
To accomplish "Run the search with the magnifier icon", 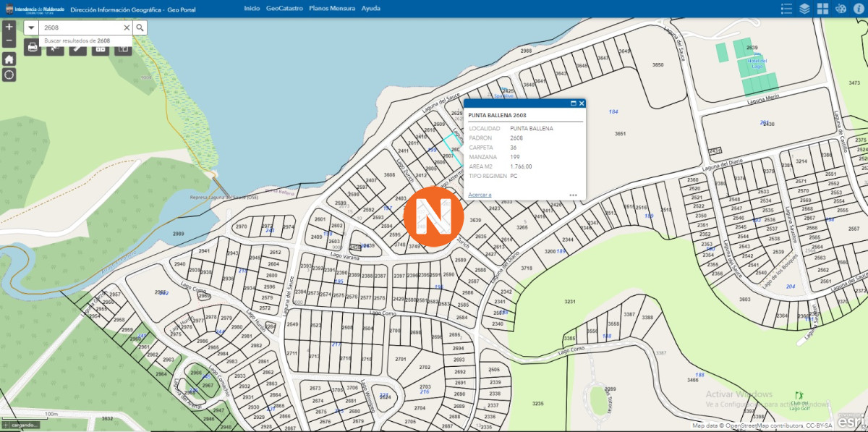I will tap(140, 27).
